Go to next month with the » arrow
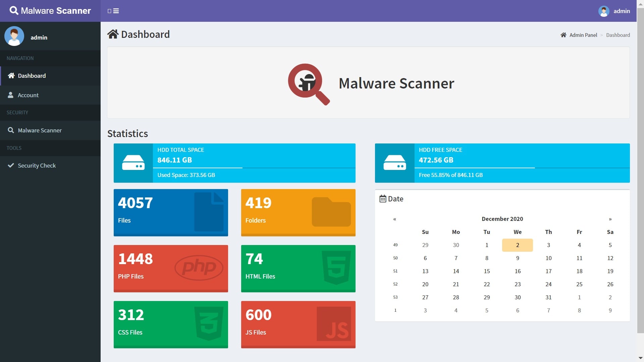Screen dimensions: 644x362 point(610,219)
